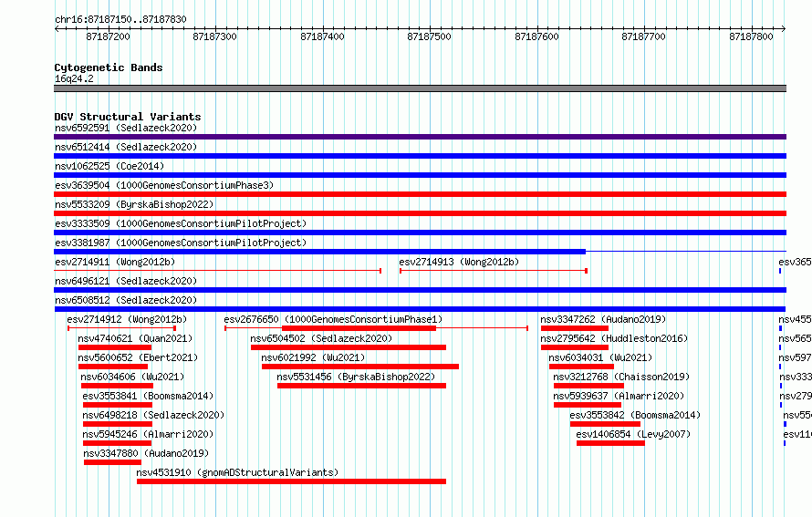Select nsv4531910 (gnomADStructuralVariants) label
The height and width of the screenshot is (517, 812).
237,472
